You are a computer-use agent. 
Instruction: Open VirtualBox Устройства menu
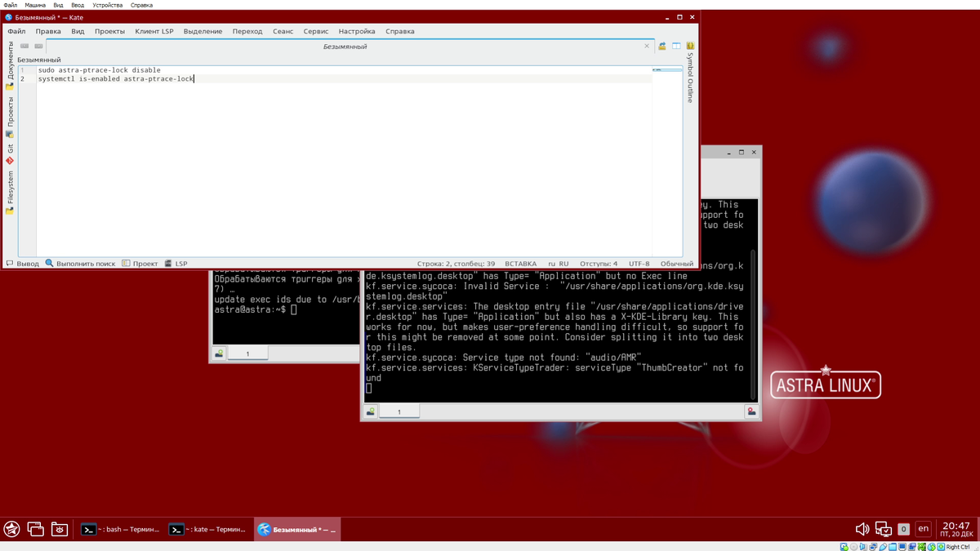click(x=107, y=5)
